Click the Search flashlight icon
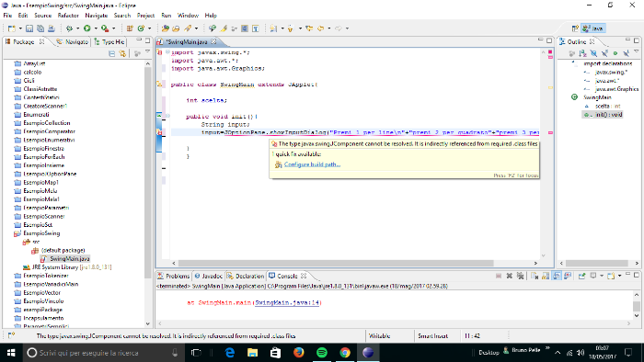644x362 pixels. (x=188, y=28)
